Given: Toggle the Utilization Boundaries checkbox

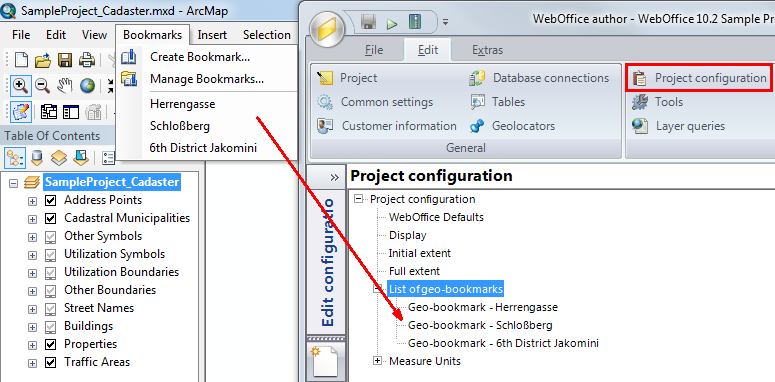Looking at the screenshot, I should pyautogui.click(x=50, y=272).
